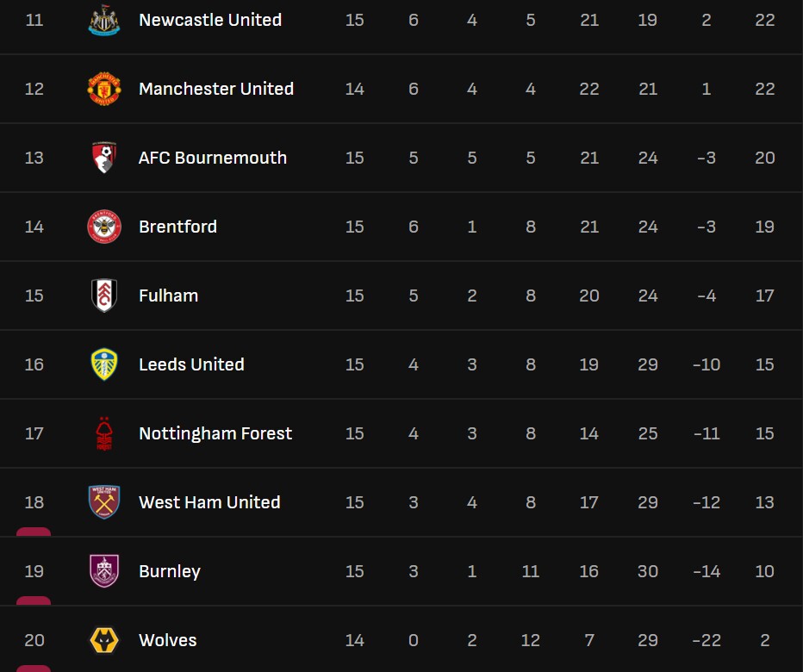Select the Wolves team name
Screen dimensions: 803x672
[167, 640]
